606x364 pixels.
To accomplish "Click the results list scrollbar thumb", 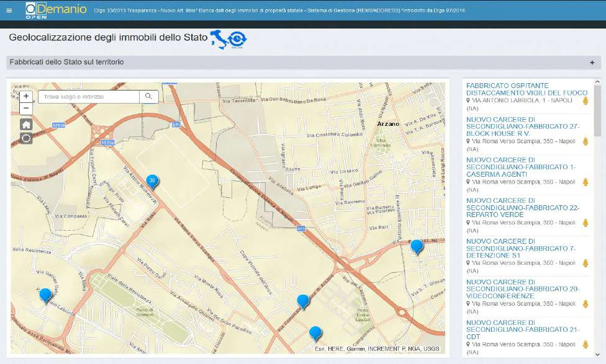I will point(597,110).
